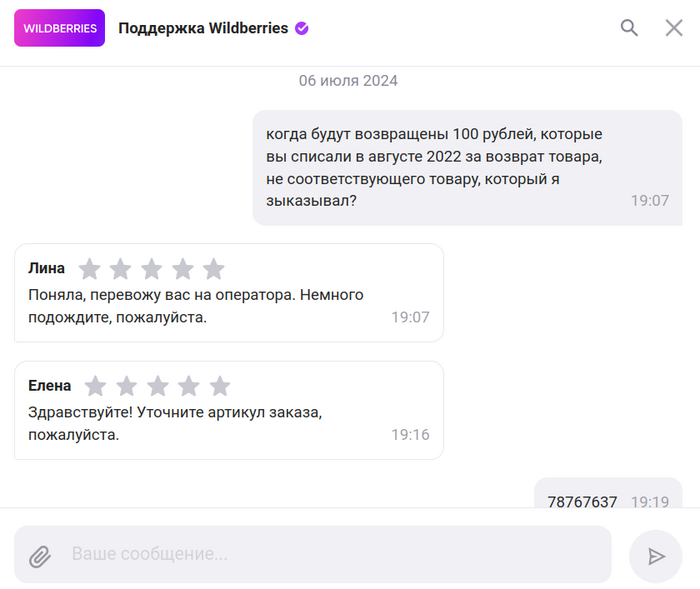This screenshot has width=700, height=589.
Task: Close the Wildberries support chat
Action: (x=674, y=28)
